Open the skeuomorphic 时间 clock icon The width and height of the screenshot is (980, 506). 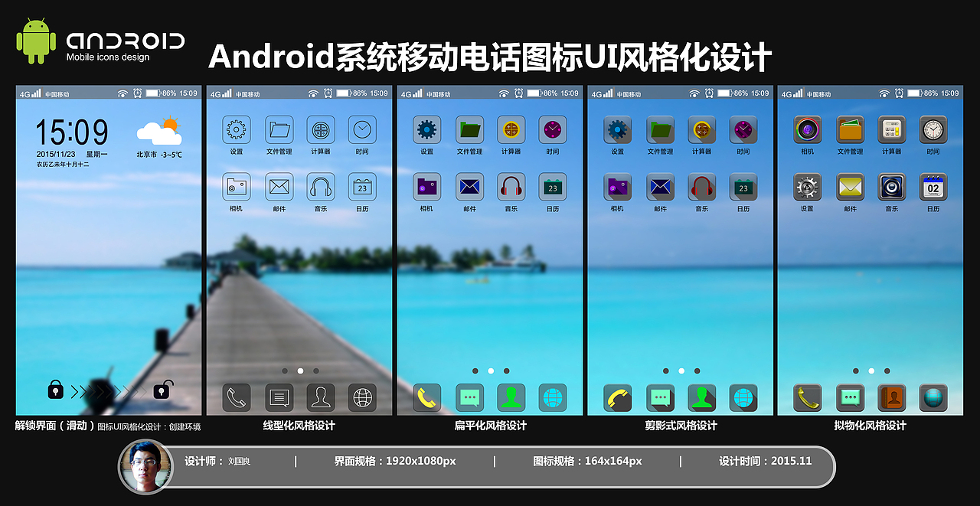(x=933, y=130)
